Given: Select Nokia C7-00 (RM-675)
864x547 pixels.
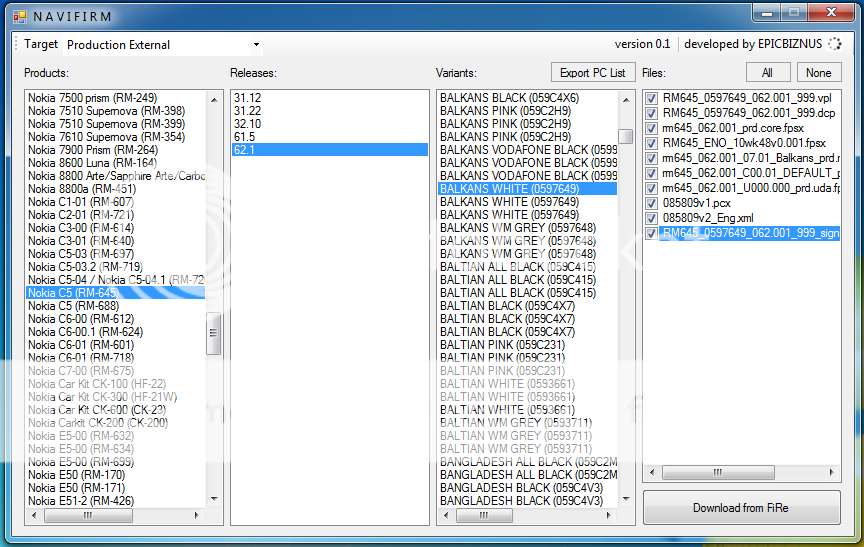Looking at the screenshot, I should tap(116, 371).
